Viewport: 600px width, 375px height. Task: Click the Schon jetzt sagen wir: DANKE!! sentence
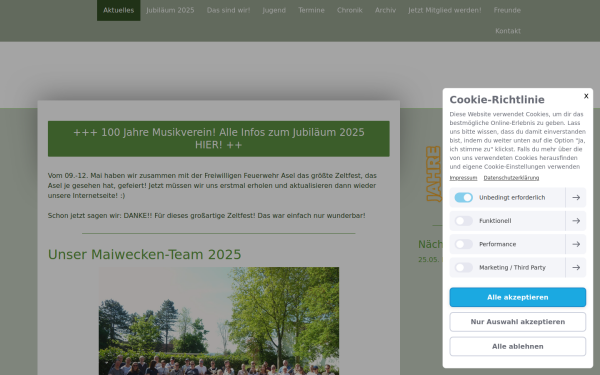coord(206,215)
